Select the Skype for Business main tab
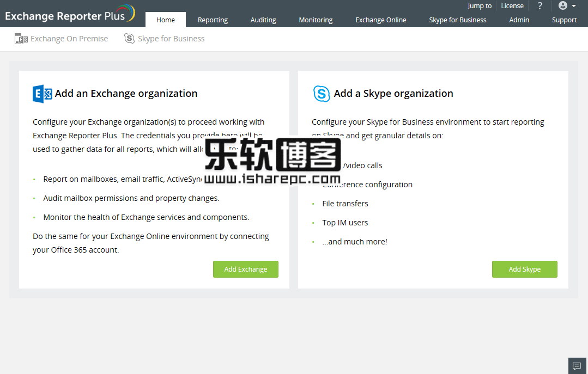 tap(458, 20)
